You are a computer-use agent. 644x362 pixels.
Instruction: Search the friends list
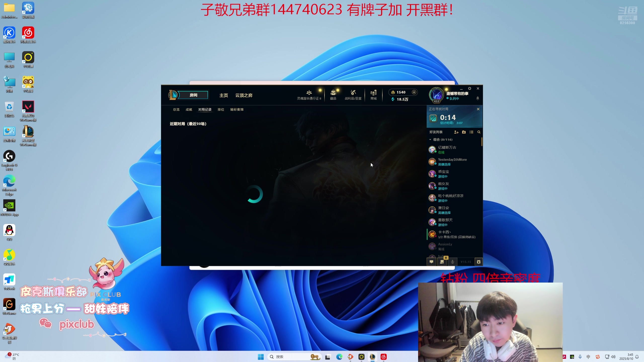(479, 132)
